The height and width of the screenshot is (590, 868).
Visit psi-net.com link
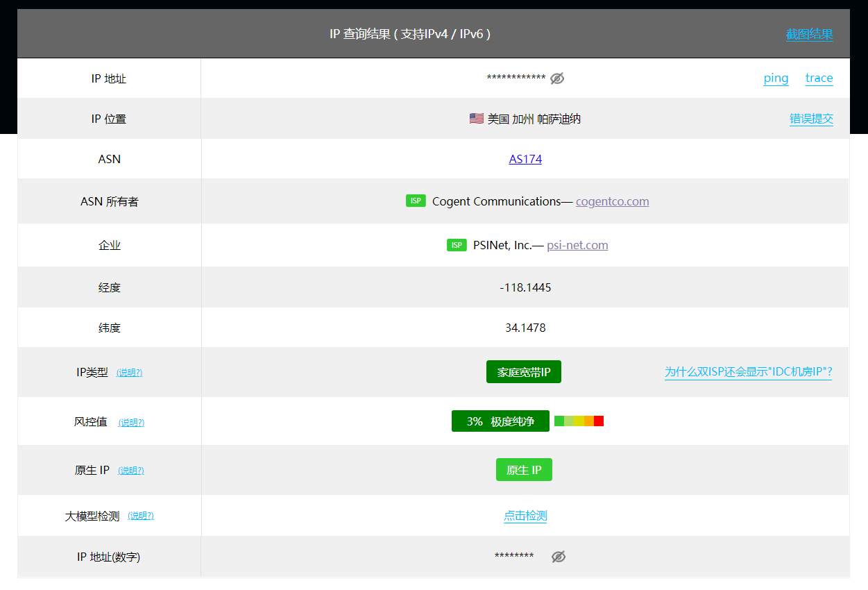point(577,245)
